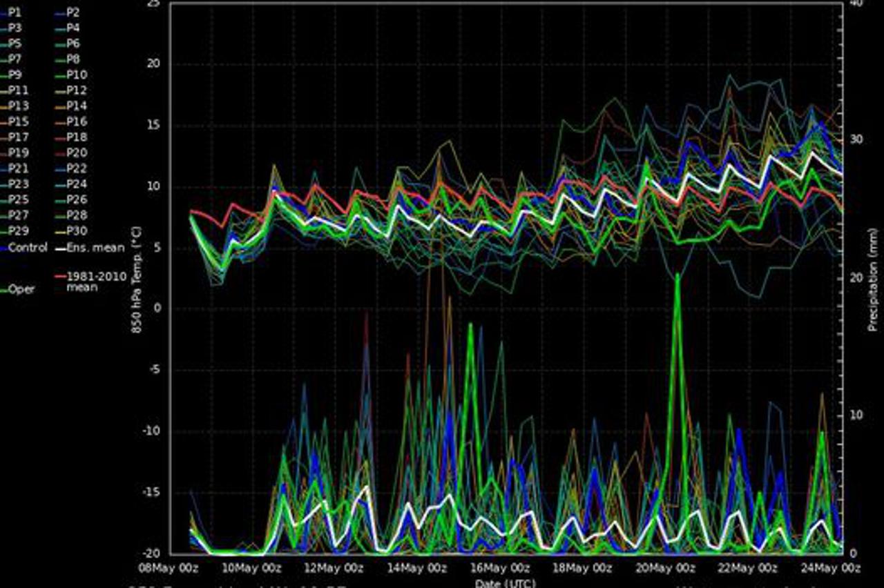Click the 16May 00z date tick label
Viewport: 884px width, 588px height.
coord(501,568)
